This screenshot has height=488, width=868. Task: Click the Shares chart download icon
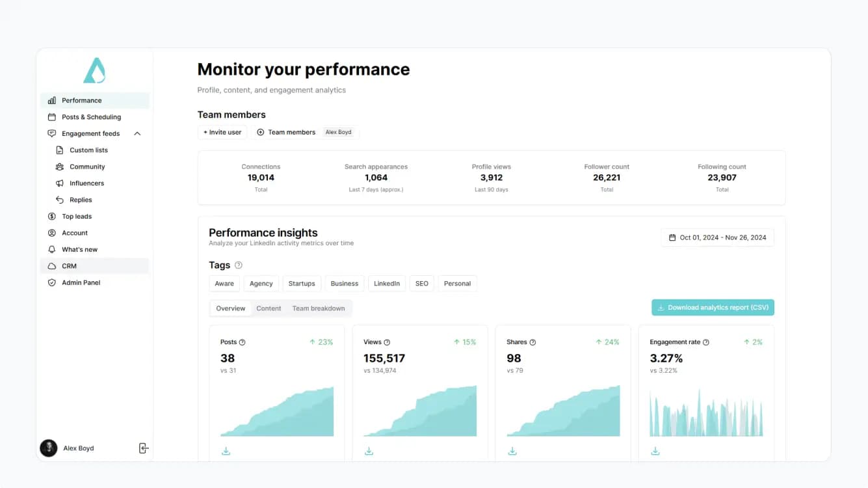pyautogui.click(x=512, y=451)
